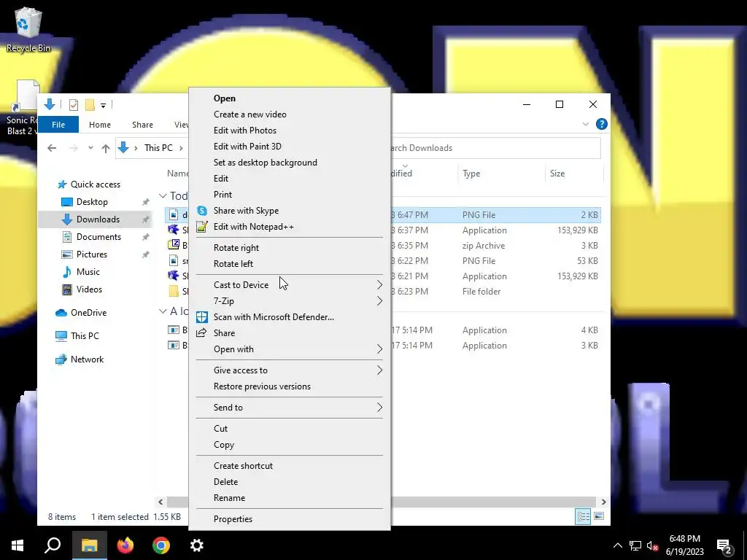
Task: Switch to Details view icon
Action: (583, 517)
